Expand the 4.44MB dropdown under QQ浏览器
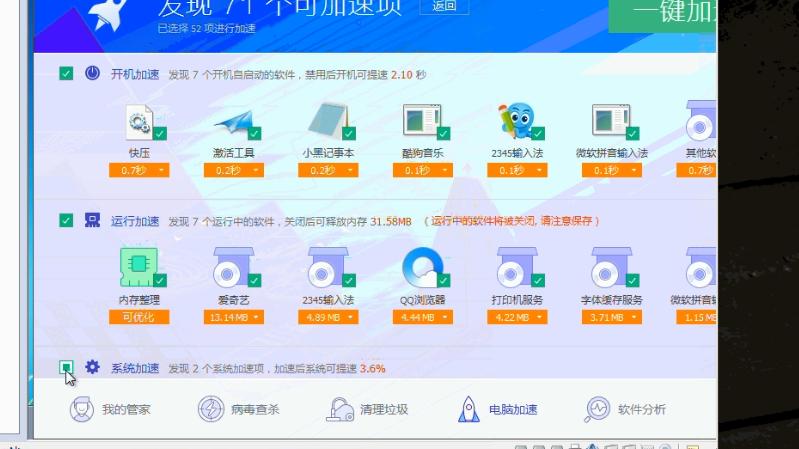 (423, 317)
